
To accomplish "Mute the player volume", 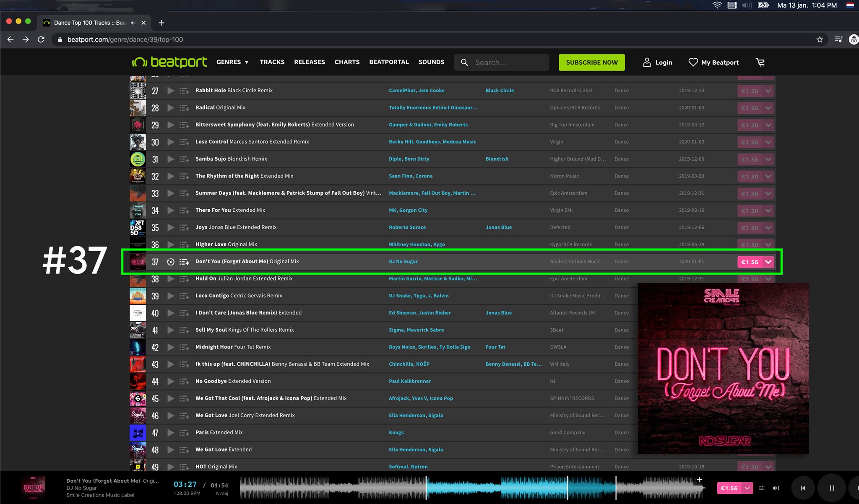I will [x=776, y=488].
